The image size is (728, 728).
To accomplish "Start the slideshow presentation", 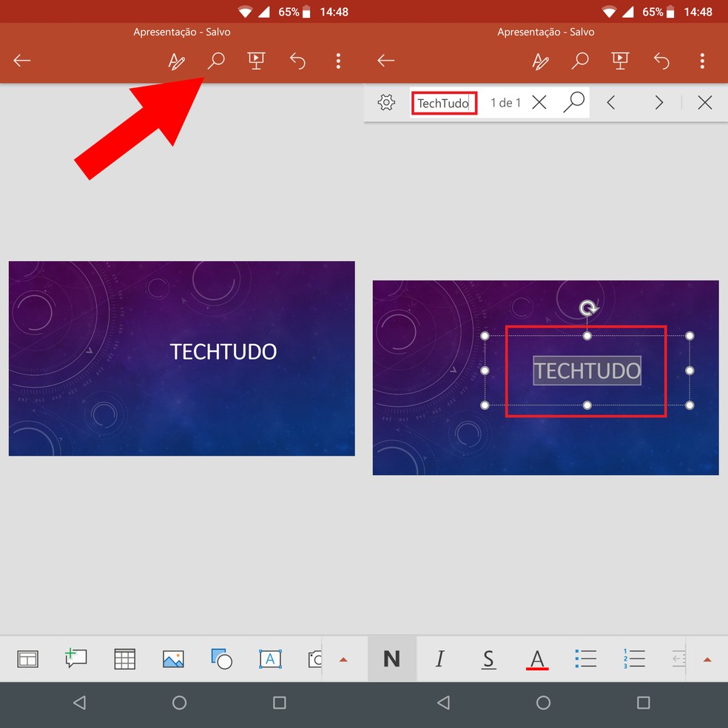I will (256, 61).
